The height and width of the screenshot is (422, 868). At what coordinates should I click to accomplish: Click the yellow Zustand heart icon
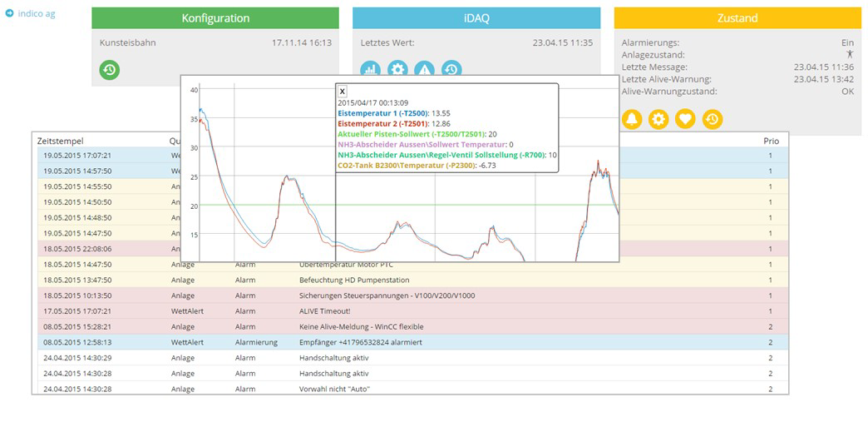685,119
